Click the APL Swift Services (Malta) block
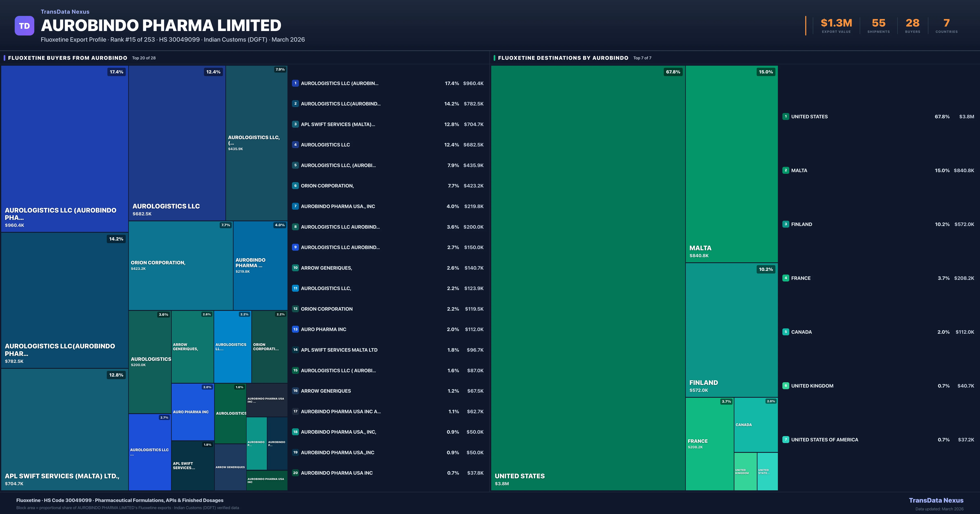The width and height of the screenshot is (980, 514). pyautogui.click(x=64, y=429)
